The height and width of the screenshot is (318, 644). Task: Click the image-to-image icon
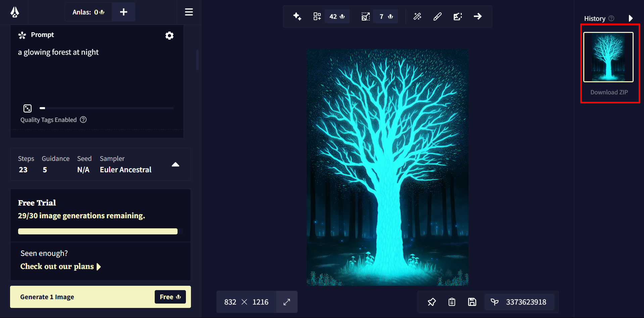pos(458,16)
